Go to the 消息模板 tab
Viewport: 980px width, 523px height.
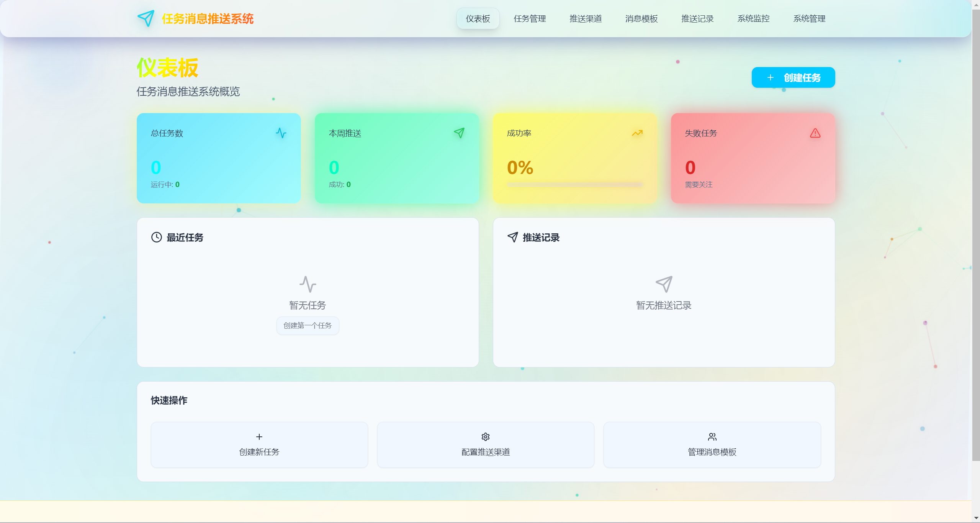(641, 18)
